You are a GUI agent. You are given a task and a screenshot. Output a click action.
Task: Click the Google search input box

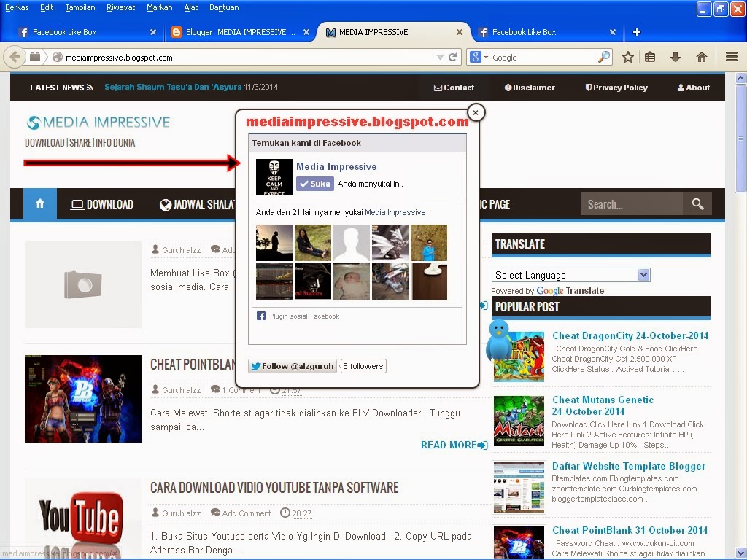tap(544, 57)
